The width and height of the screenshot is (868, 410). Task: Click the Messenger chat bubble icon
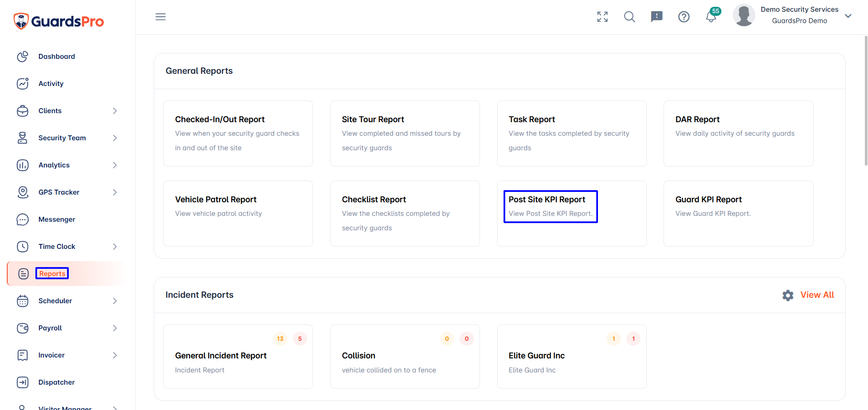[23, 219]
